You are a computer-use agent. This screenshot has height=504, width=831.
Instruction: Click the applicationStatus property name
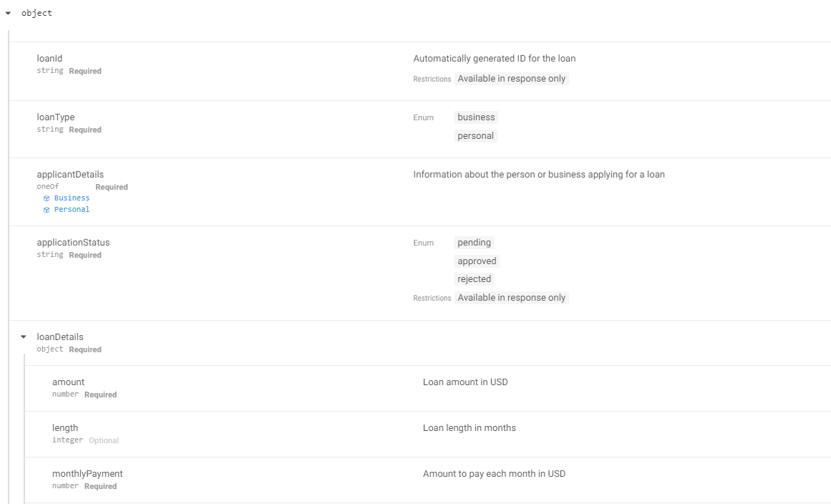coord(73,243)
